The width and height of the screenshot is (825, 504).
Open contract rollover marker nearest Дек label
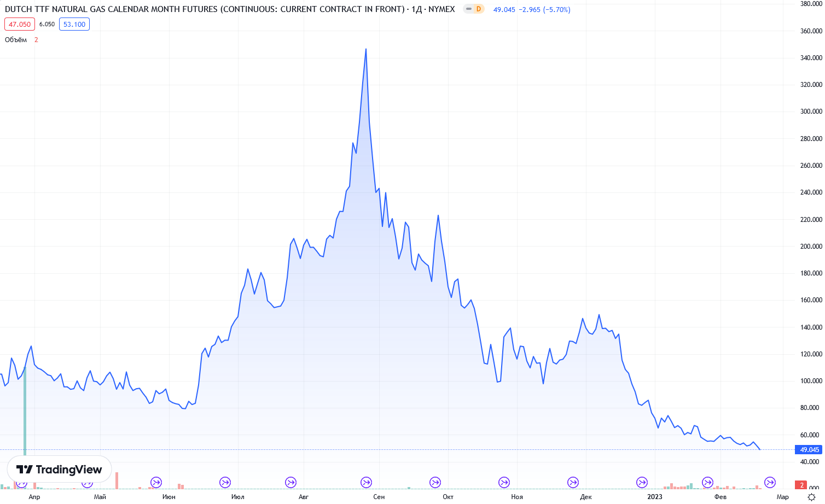click(573, 482)
